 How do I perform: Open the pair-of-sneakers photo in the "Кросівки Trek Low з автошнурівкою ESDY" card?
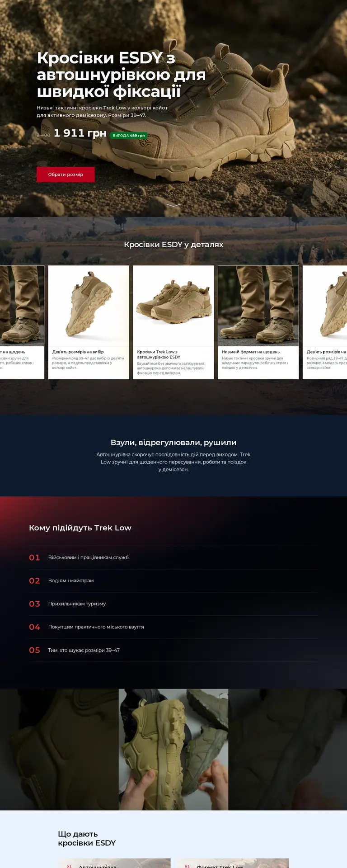173,306
